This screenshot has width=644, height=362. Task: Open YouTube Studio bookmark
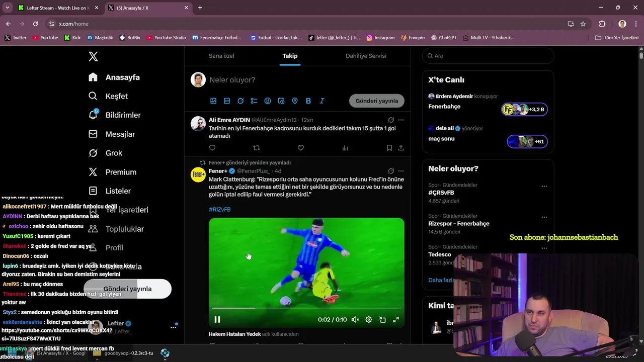pyautogui.click(x=166, y=38)
